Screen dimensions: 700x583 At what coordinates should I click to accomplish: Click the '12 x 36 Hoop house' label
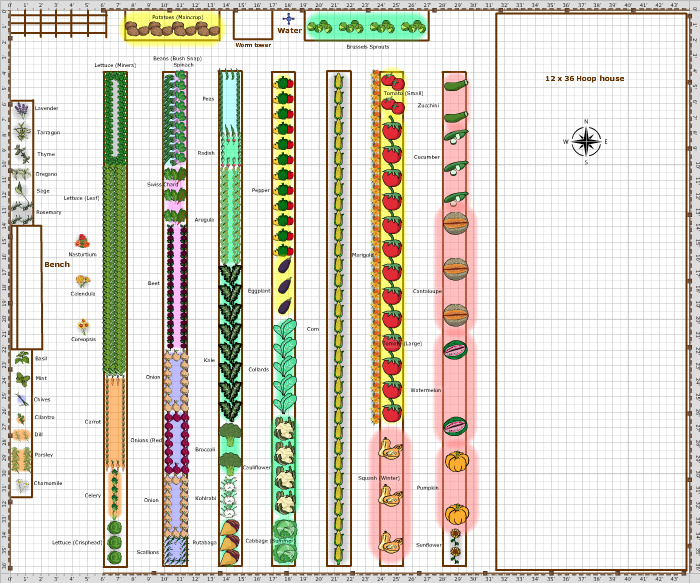point(585,79)
